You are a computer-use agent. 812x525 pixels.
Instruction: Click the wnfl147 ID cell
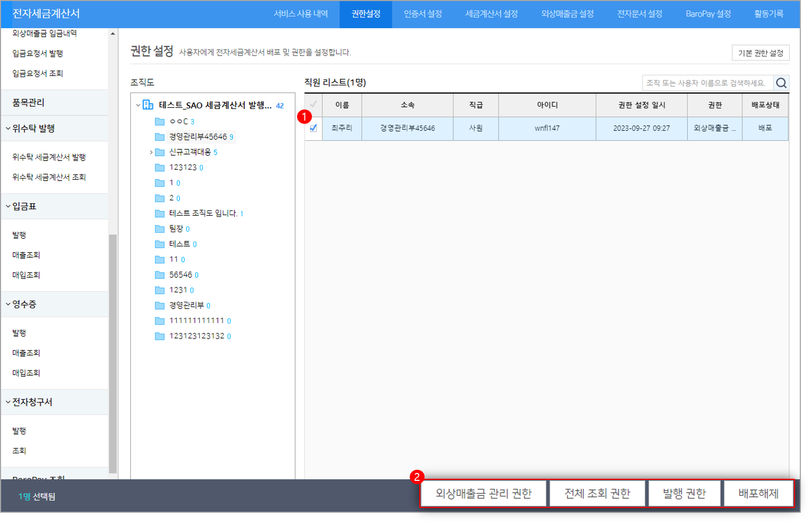coord(547,129)
